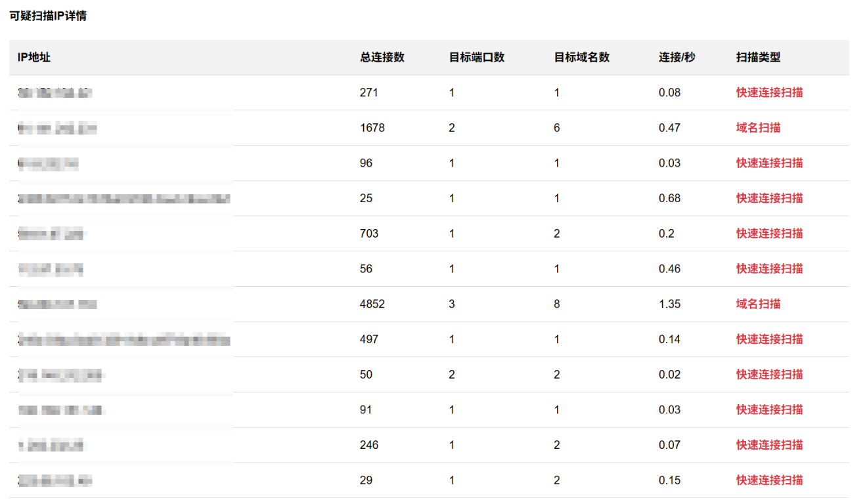Image resolution: width=863 pixels, height=504 pixels.
Task: Click the 总连接数 column header
Action: tap(382, 57)
